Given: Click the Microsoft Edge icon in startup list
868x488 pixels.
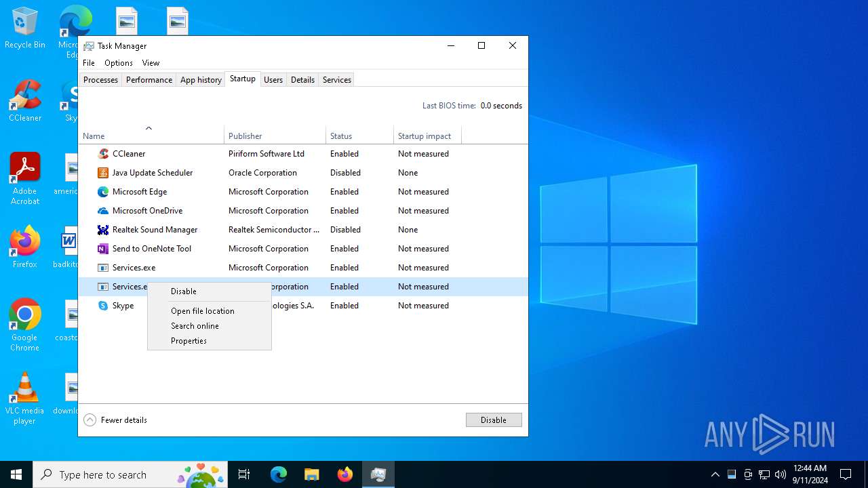Looking at the screenshot, I should pyautogui.click(x=103, y=192).
